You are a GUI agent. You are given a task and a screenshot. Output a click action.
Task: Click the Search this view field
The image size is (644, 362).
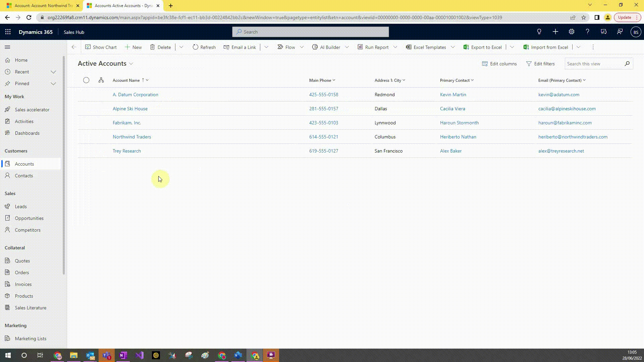(594, 64)
